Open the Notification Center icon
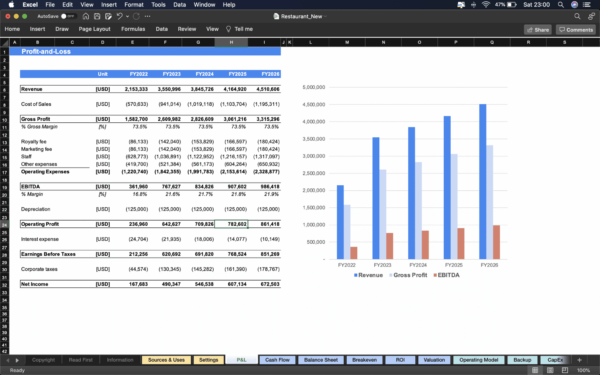This screenshot has width=600, height=375. pyautogui.click(x=587, y=5)
